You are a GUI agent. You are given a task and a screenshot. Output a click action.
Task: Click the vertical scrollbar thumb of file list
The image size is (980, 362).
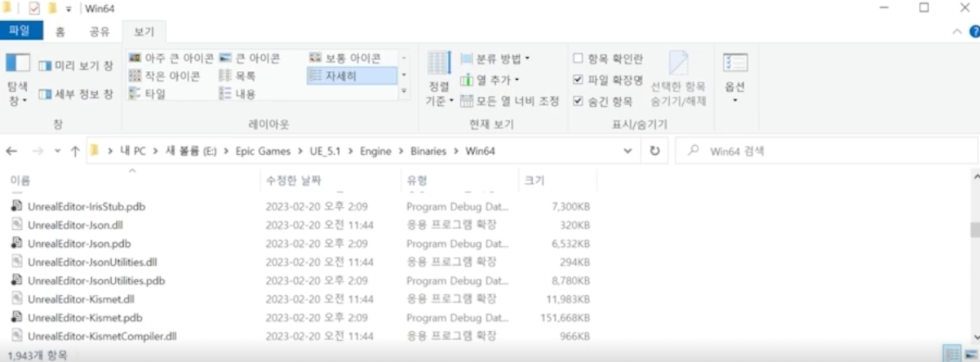[x=974, y=228]
